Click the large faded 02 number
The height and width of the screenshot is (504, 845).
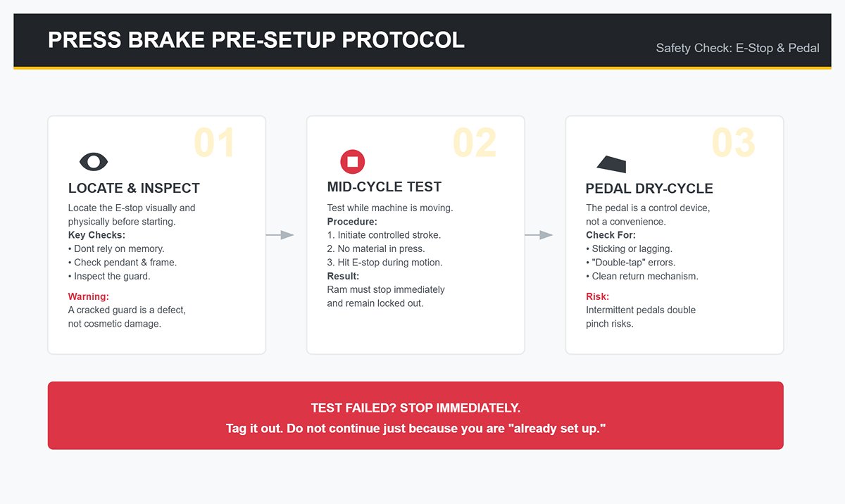click(474, 143)
